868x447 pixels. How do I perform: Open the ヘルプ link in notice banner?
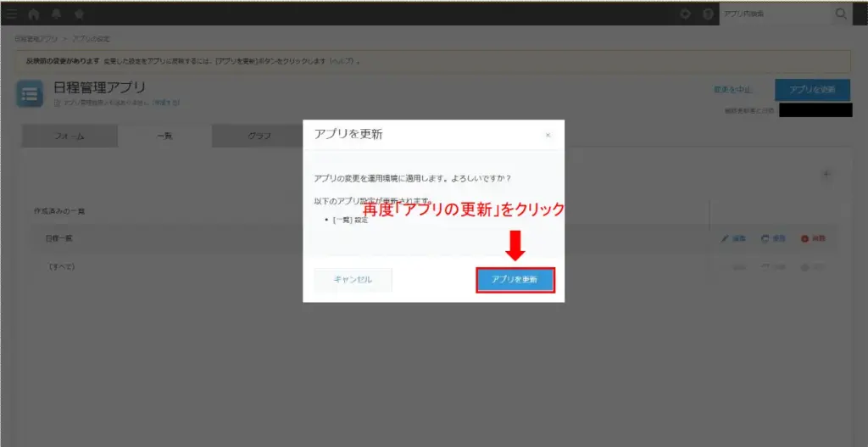pos(342,61)
